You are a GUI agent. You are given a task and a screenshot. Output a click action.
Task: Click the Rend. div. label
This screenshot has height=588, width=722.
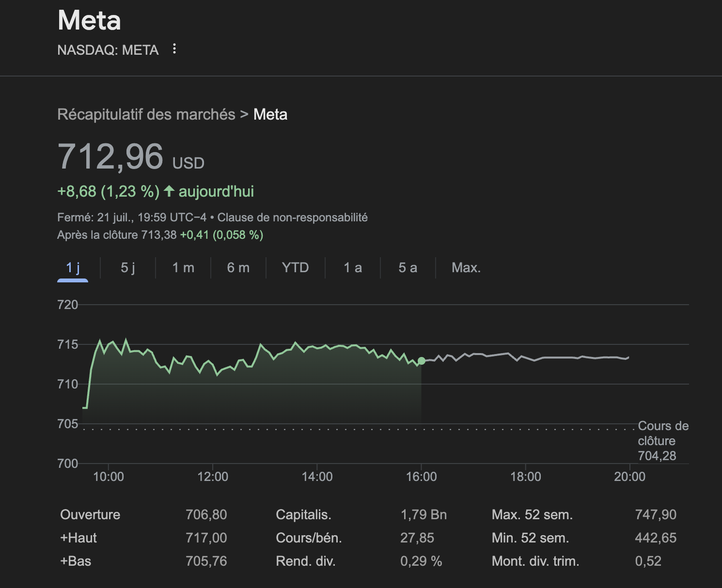[x=306, y=561]
